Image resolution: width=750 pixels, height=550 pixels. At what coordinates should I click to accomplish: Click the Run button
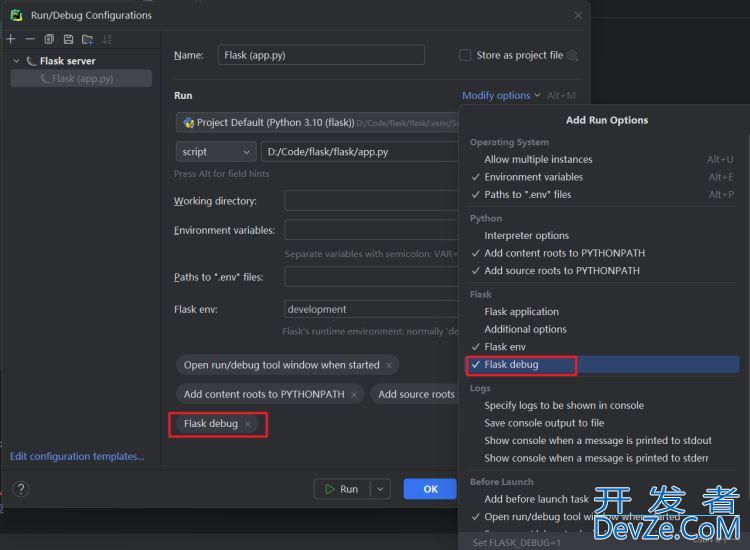tap(342, 489)
